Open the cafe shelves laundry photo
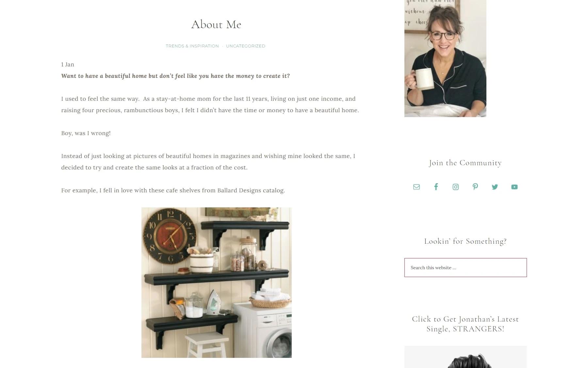Screen dimensions: 588x368 coord(216,283)
